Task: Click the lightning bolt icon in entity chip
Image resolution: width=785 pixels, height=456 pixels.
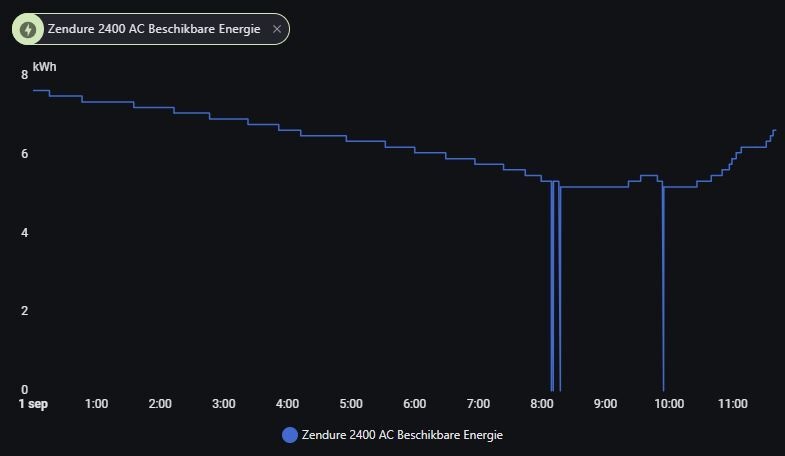Action: [x=28, y=30]
